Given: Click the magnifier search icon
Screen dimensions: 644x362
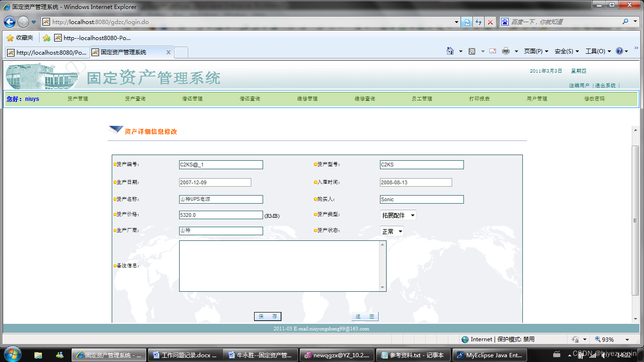Looking at the screenshot, I should tap(626, 22).
